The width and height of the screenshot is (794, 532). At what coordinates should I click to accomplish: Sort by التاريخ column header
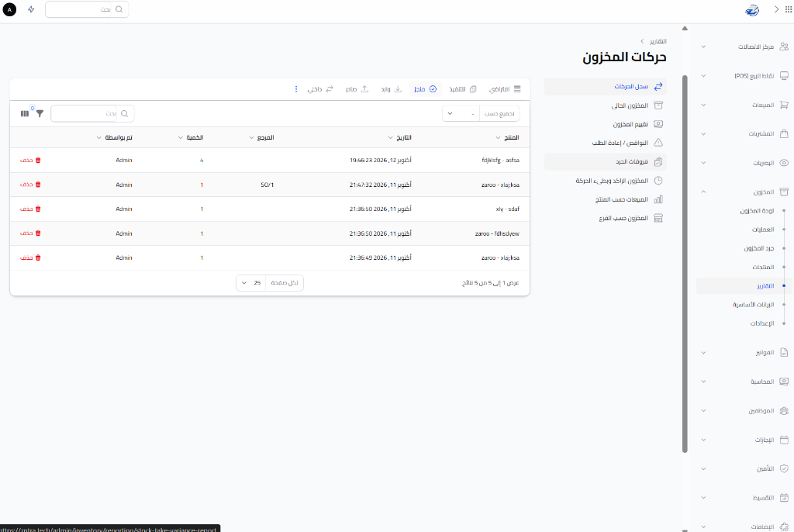pos(399,137)
